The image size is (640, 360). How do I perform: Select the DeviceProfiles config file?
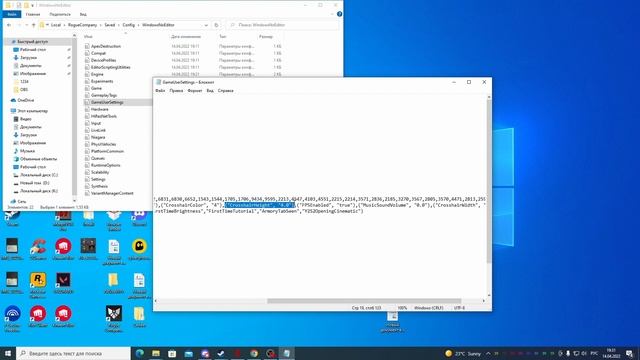(x=103, y=60)
